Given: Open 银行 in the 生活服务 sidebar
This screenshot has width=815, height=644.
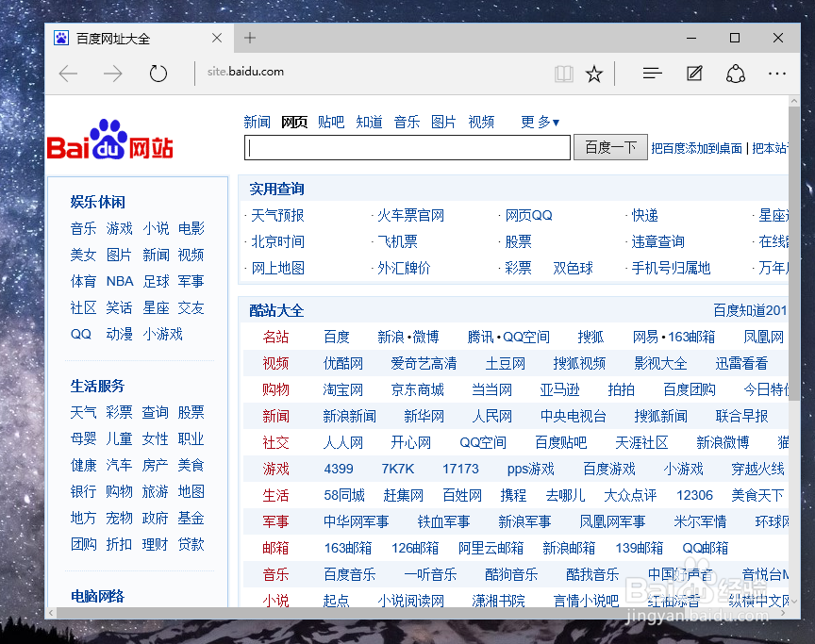Looking at the screenshot, I should click(x=84, y=492).
